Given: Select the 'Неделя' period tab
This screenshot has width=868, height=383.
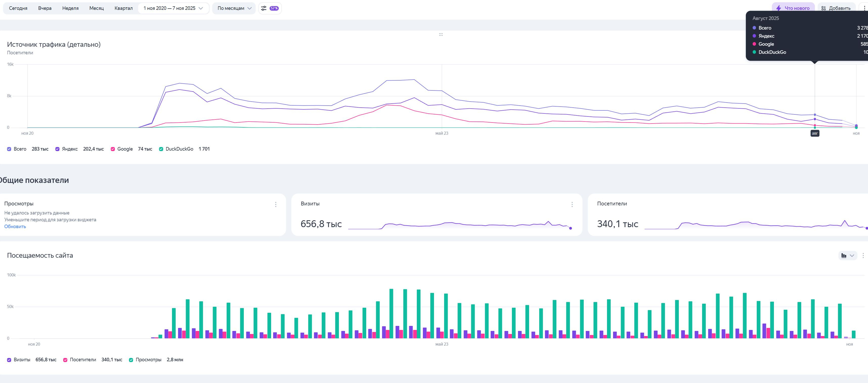Looking at the screenshot, I should pyautogui.click(x=70, y=8).
